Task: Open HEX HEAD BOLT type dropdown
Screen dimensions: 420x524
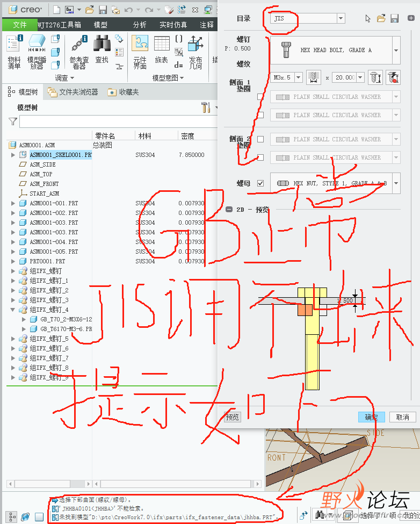Action: [396, 50]
